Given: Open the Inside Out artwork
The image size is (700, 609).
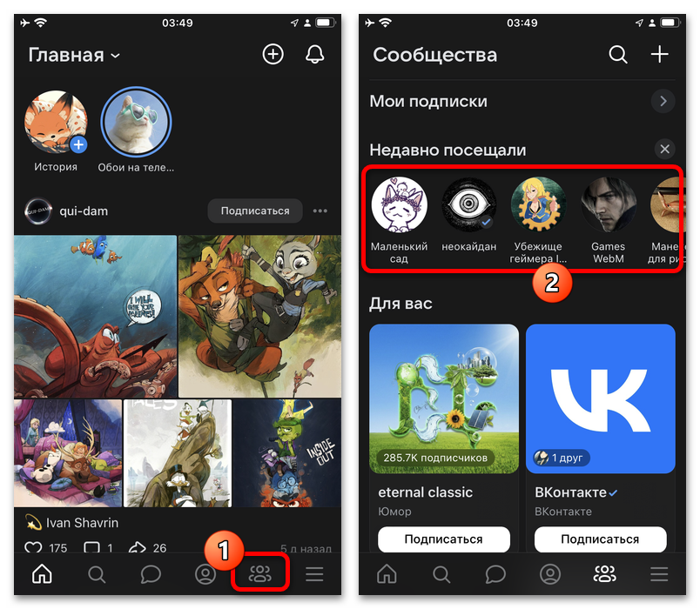Looking at the screenshot, I should click(287, 453).
